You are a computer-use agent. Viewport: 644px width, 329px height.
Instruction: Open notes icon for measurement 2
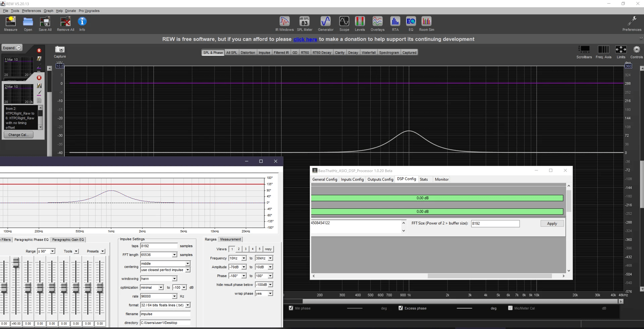click(x=39, y=101)
